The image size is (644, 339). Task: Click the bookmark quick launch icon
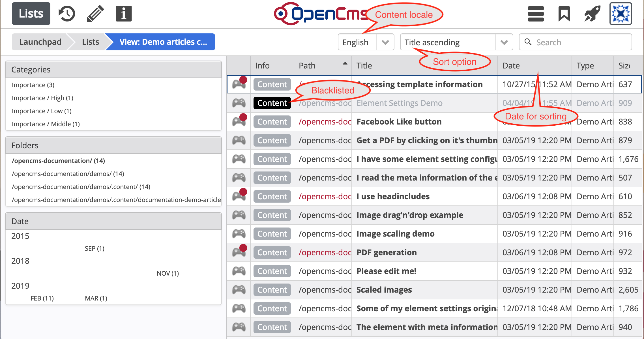coord(564,14)
